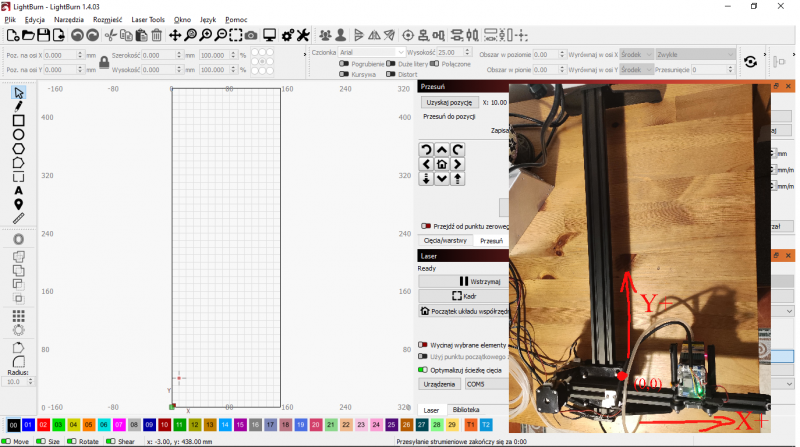
Task: Choose the Ellipse tool
Action: pyautogui.click(x=18, y=135)
